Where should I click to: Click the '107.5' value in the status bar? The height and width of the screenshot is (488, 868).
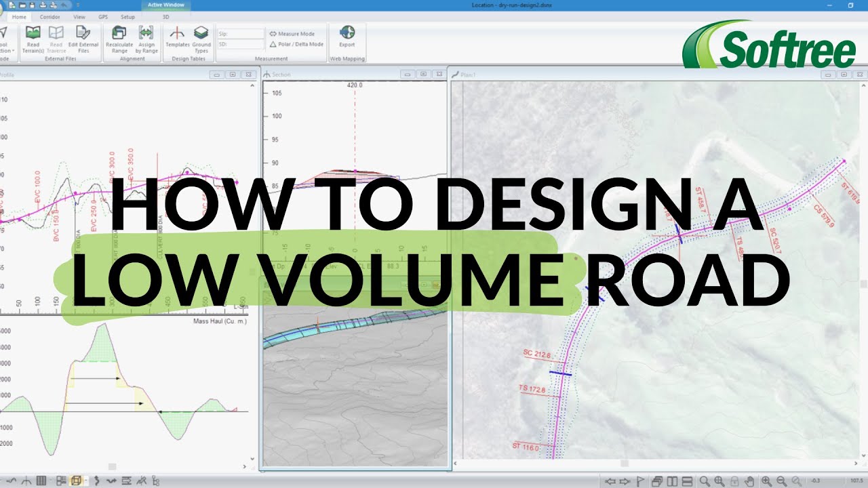pos(856,481)
